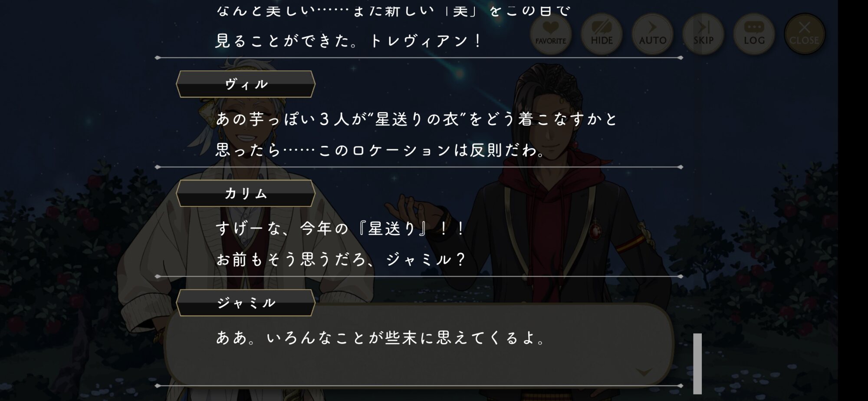The width and height of the screenshot is (868, 401).
Task: Hide the dialogue window with HIDE
Action: [602, 34]
